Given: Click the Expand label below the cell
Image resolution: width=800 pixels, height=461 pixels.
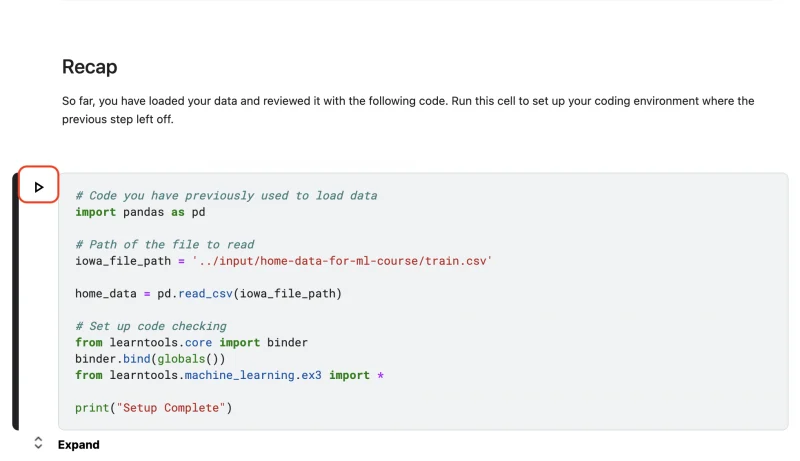Looking at the screenshot, I should (79, 444).
